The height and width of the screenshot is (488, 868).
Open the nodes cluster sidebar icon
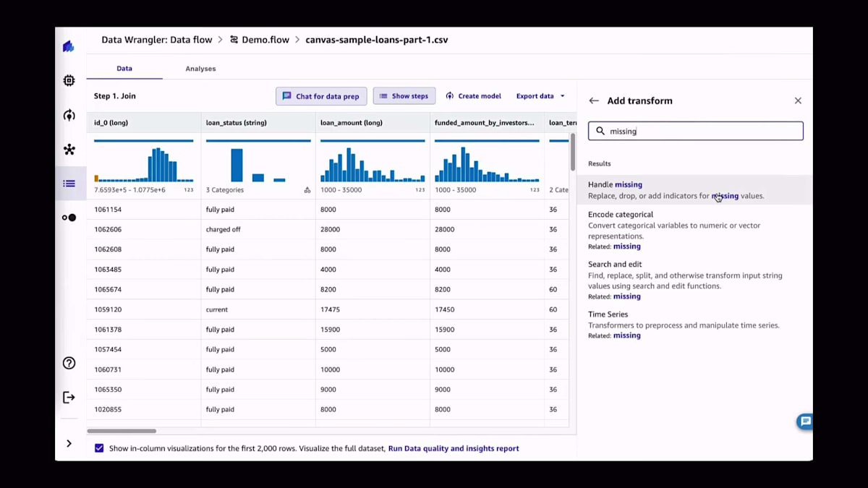point(69,150)
